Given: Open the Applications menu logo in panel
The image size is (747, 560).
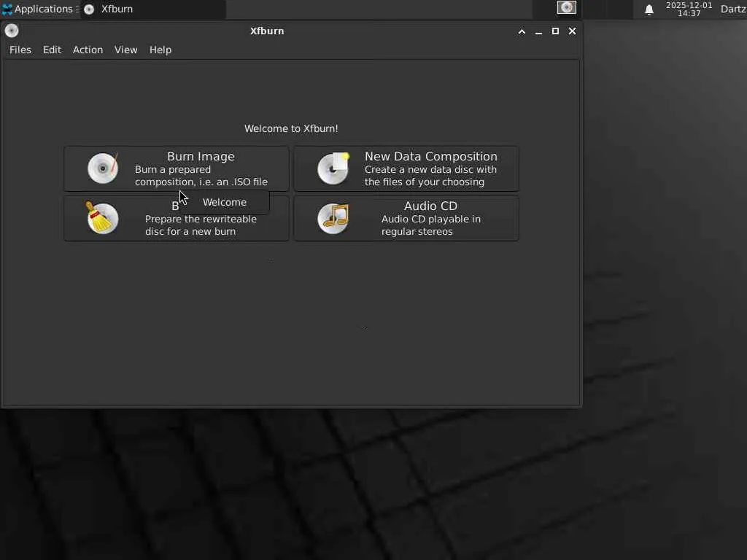Looking at the screenshot, I should coord(7,9).
